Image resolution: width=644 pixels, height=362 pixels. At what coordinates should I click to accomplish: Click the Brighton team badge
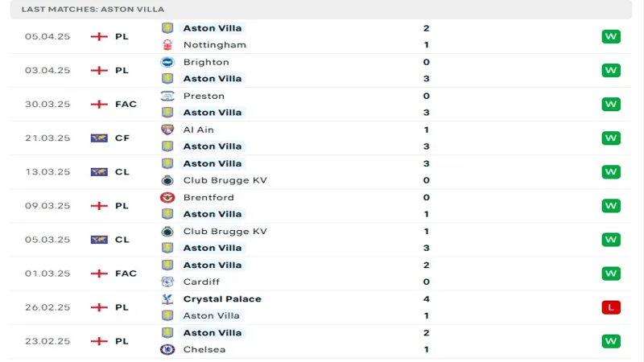pos(167,62)
